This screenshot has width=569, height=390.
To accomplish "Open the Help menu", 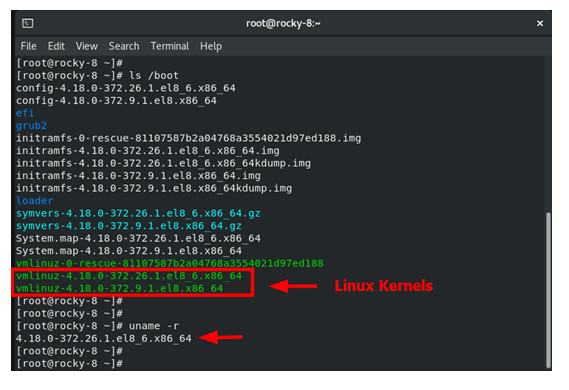I will (x=211, y=46).
